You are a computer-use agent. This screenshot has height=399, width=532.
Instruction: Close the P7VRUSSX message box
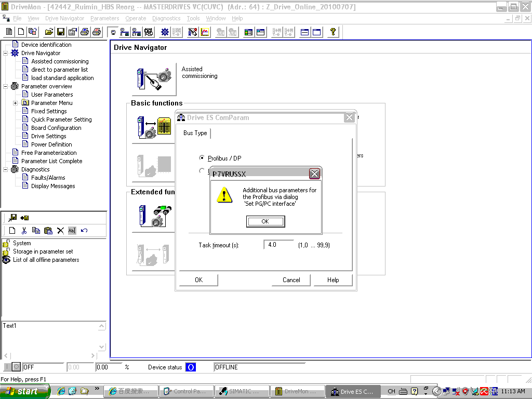click(x=314, y=174)
